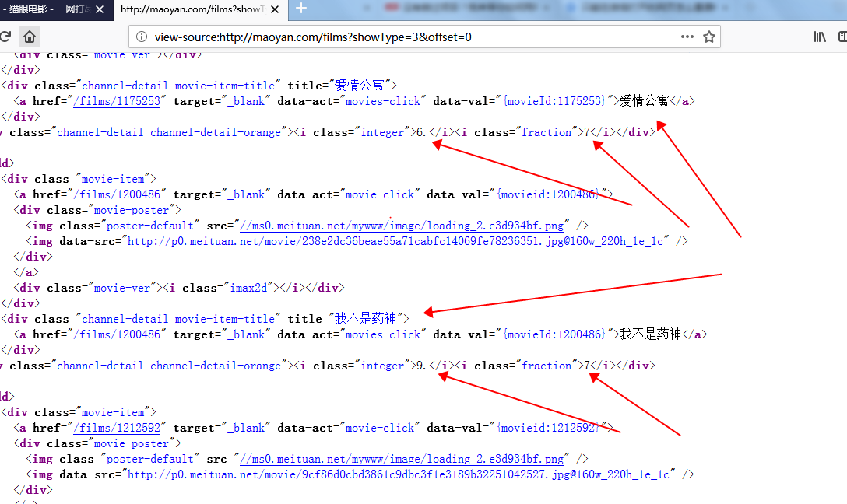
Task: Open /films/1200486 link in 我不是药神 title anchor
Action: coord(117,334)
